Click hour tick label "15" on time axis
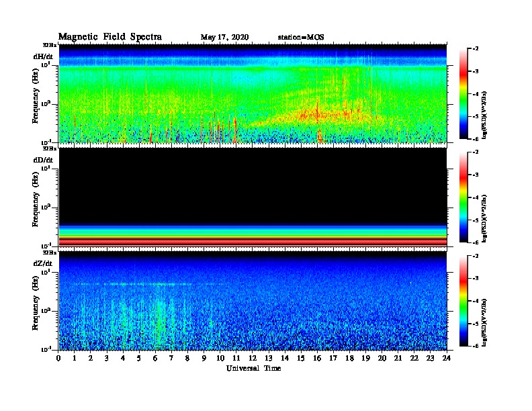The height and width of the screenshot is (411, 532). coord(301,358)
